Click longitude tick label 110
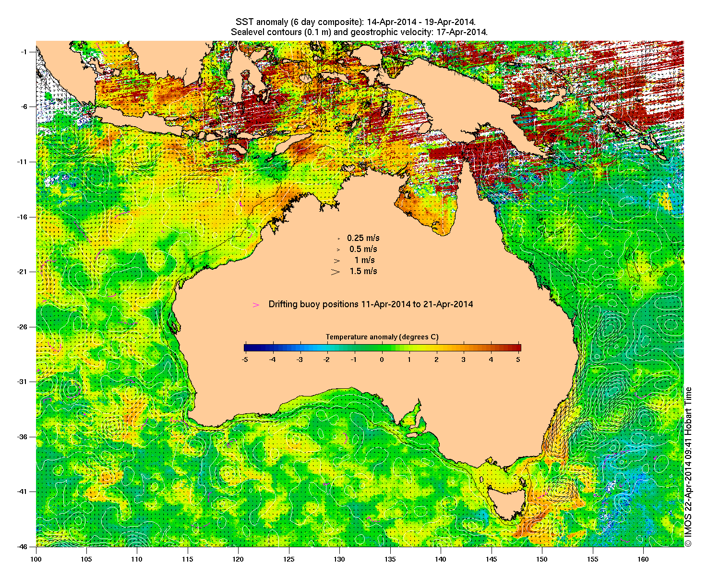Image resolution: width=720 pixels, height=588 pixels. (x=137, y=559)
